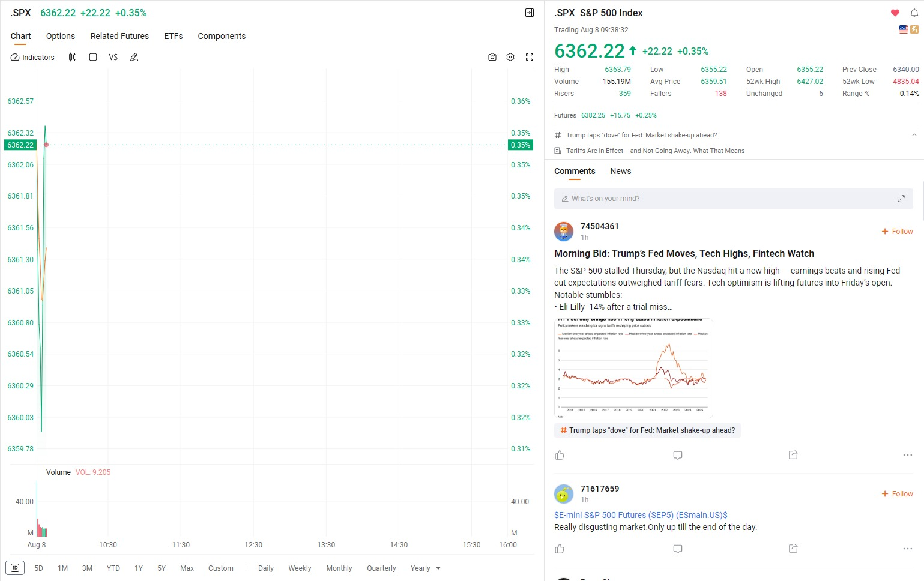Select the 5D time range
The image size is (924, 581).
[x=39, y=568]
